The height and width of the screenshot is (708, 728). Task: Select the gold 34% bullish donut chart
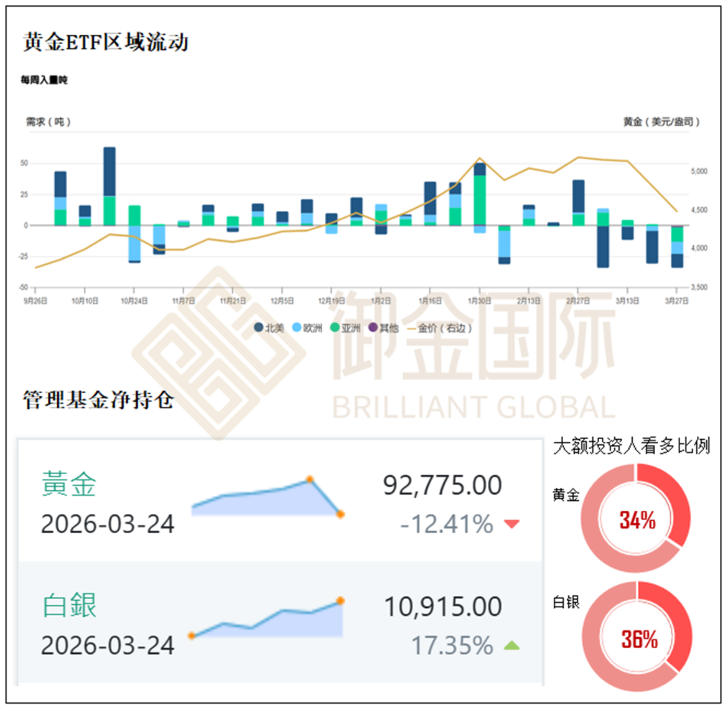[636, 518]
